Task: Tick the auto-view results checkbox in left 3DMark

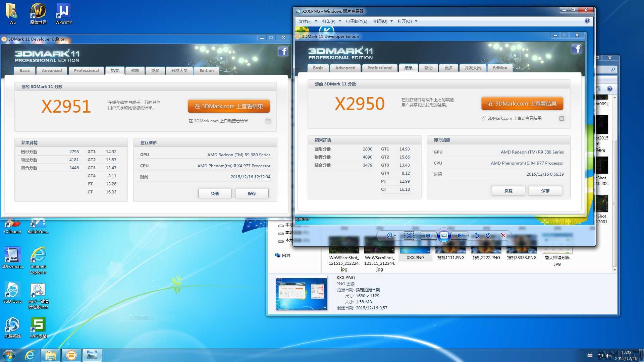Action: 268,121
